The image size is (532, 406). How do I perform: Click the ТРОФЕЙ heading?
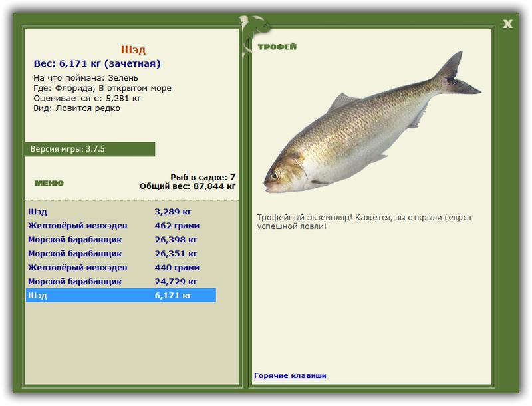(x=277, y=47)
